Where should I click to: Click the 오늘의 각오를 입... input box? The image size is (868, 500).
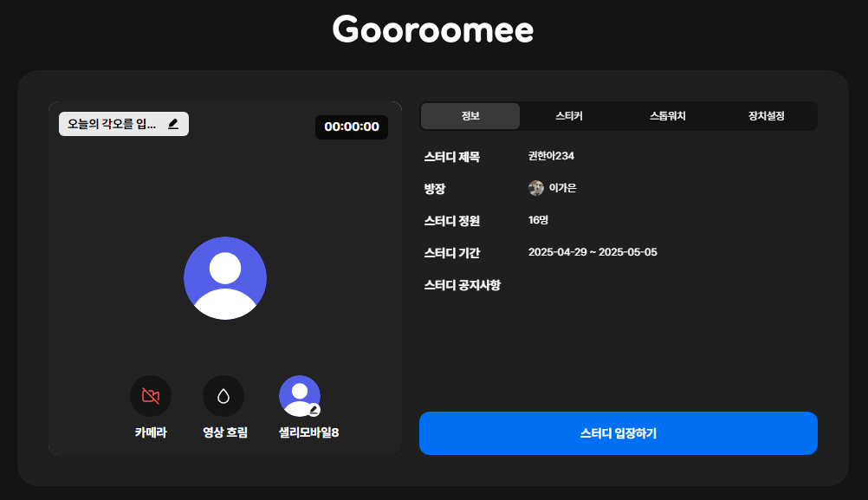124,124
